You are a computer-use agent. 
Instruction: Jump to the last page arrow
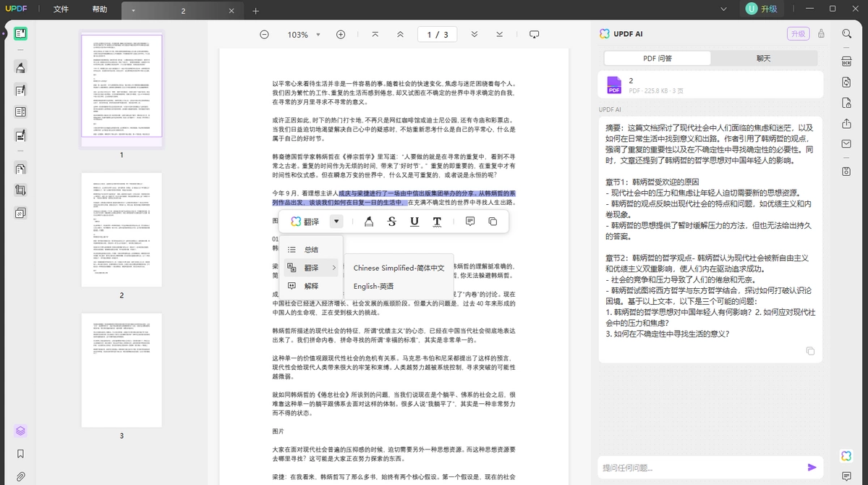tap(500, 35)
